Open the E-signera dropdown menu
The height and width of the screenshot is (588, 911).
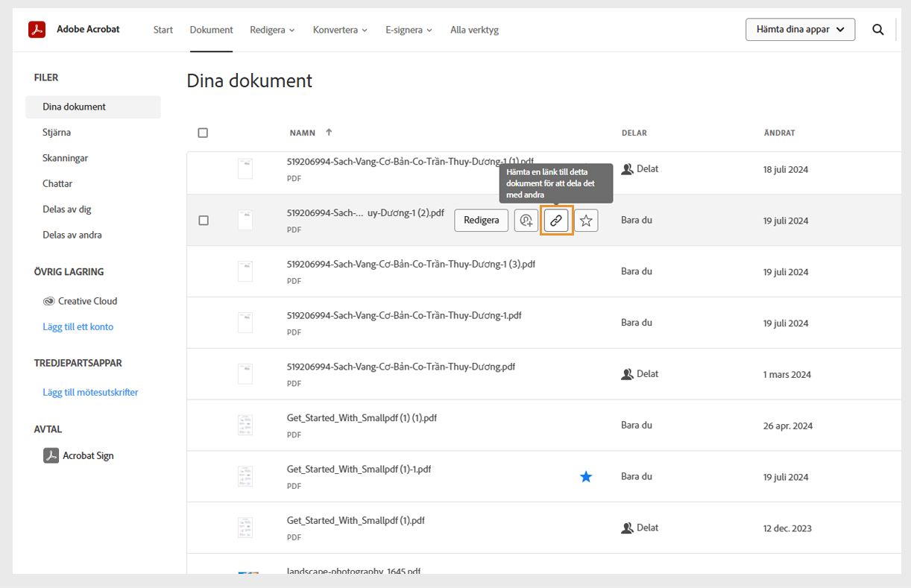click(x=409, y=30)
